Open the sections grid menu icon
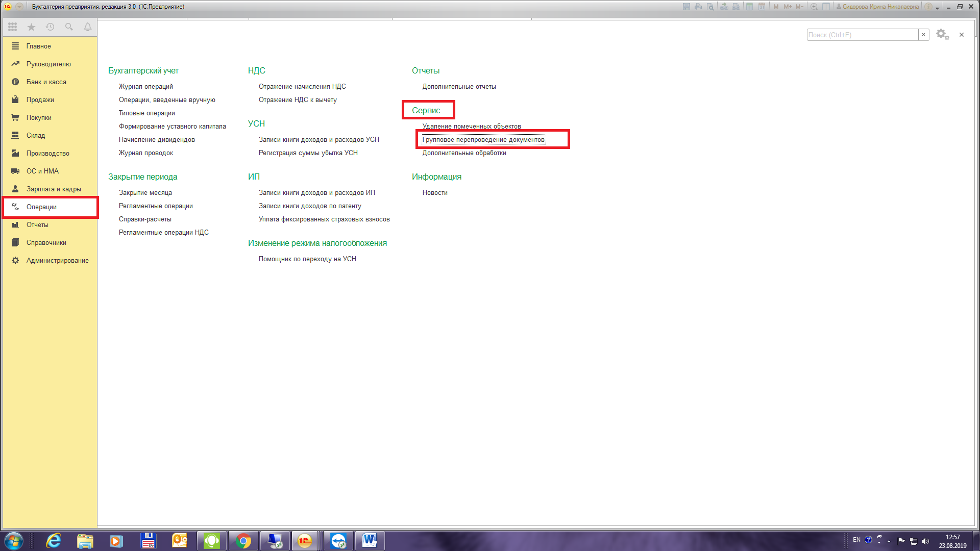Image resolution: width=980 pixels, height=551 pixels. pyautogui.click(x=13, y=27)
